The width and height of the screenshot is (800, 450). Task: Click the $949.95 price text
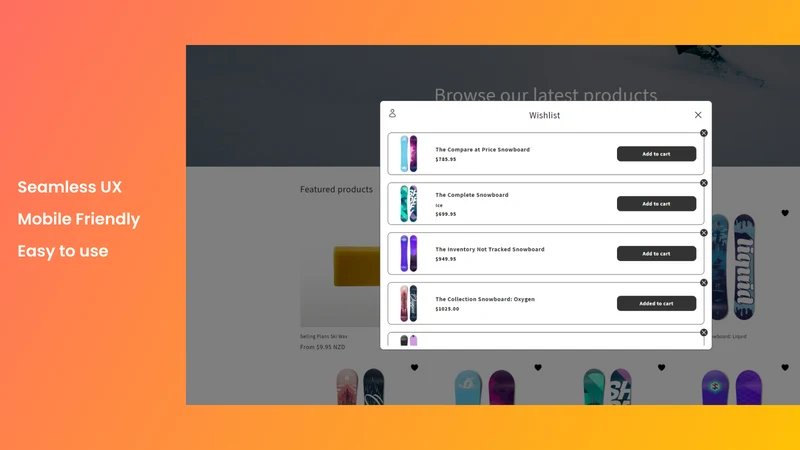tap(446, 259)
